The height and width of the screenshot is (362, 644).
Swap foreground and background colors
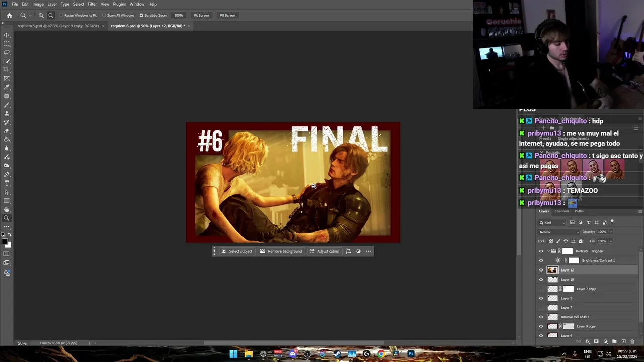click(10, 235)
